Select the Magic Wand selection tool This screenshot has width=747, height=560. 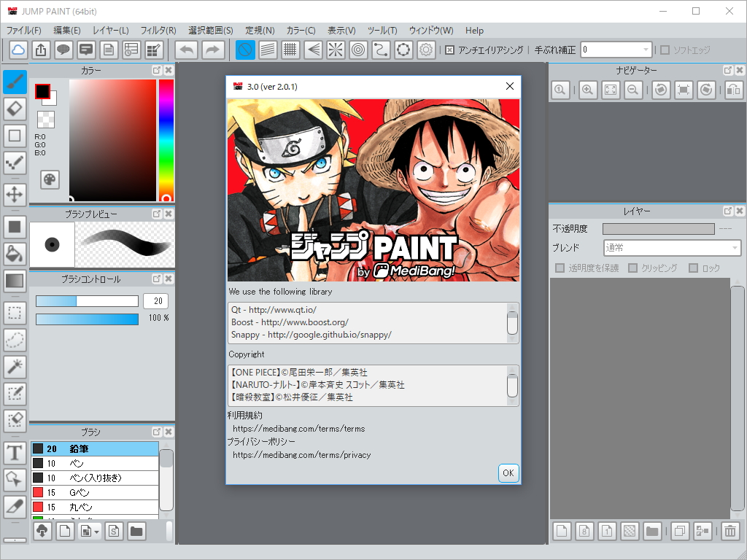click(15, 367)
